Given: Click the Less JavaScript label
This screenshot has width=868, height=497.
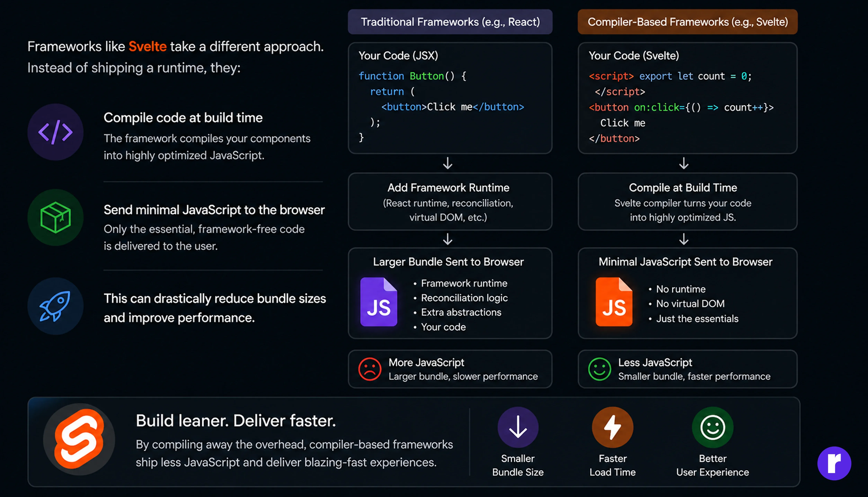Looking at the screenshot, I should tap(655, 362).
